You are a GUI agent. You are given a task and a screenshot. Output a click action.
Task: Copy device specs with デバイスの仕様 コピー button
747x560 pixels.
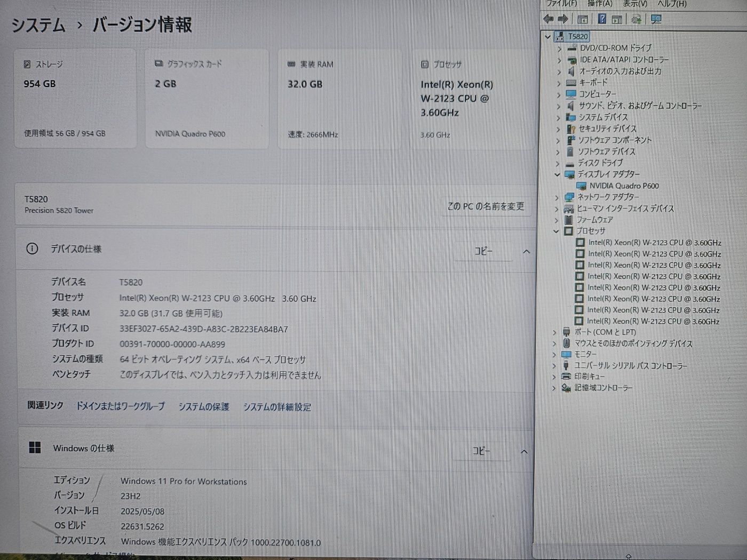click(x=483, y=251)
